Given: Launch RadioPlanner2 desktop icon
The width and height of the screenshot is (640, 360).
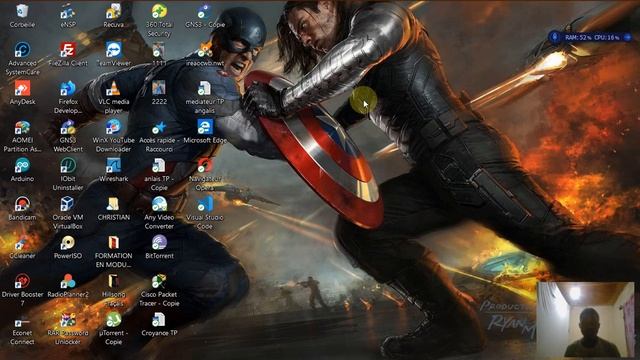Looking at the screenshot, I should [x=68, y=281].
